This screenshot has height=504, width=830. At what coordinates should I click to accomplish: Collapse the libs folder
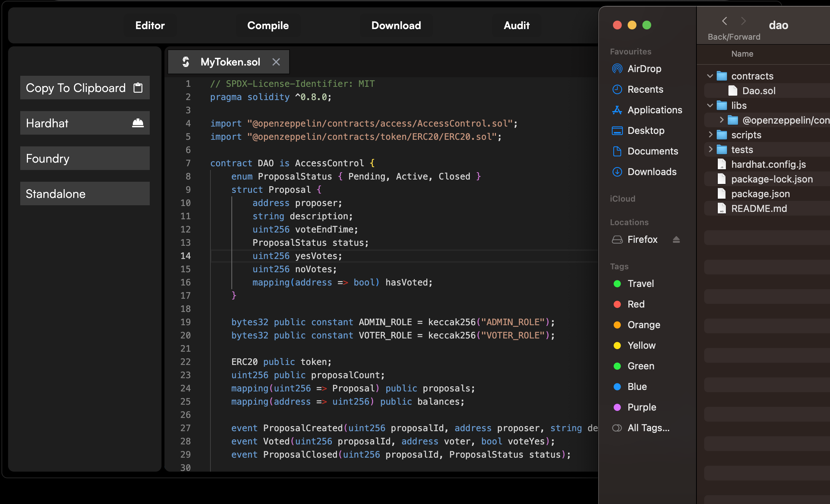pyautogui.click(x=710, y=106)
